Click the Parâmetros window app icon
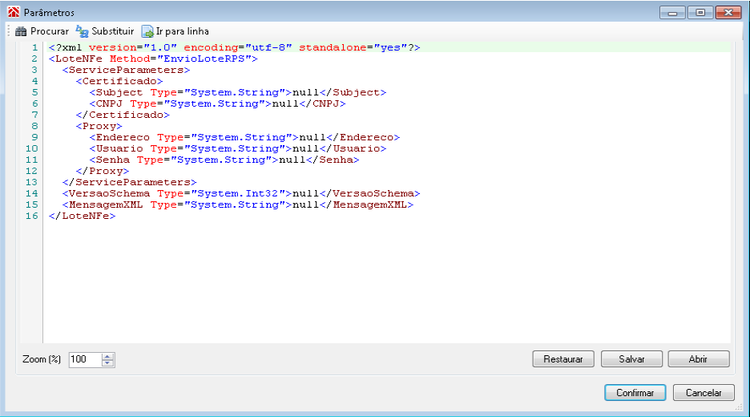This screenshot has width=750, height=417. tap(13, 12)
